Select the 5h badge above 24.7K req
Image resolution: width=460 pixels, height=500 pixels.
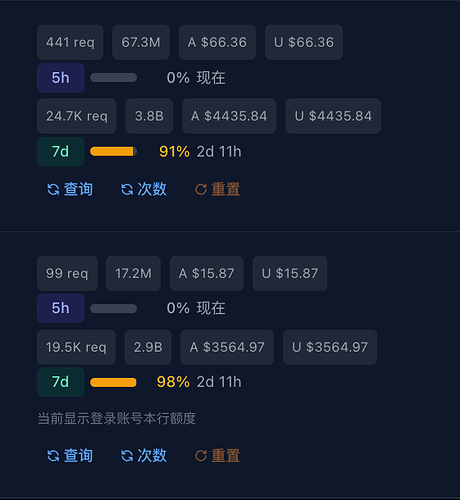point(61,78)
